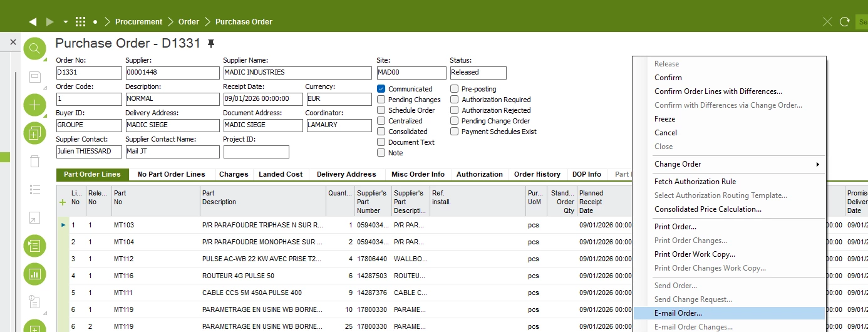Image resolution: width=868 pixels, height=332 pixels.
Task: Enable the Authorization Required checkbox
Action: click(455, 100)
